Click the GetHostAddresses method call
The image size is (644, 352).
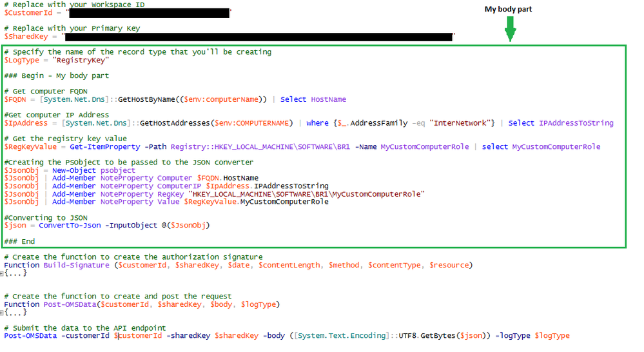(x=175, y=123)
